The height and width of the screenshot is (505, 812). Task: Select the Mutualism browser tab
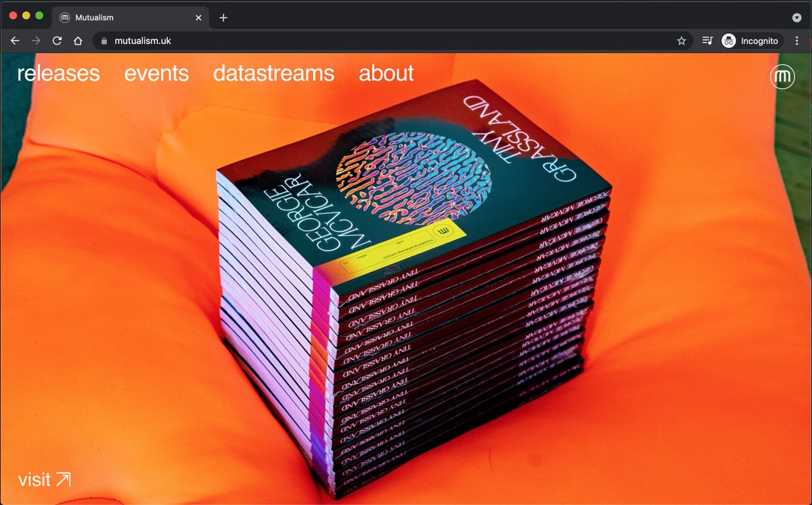[131, 18]
